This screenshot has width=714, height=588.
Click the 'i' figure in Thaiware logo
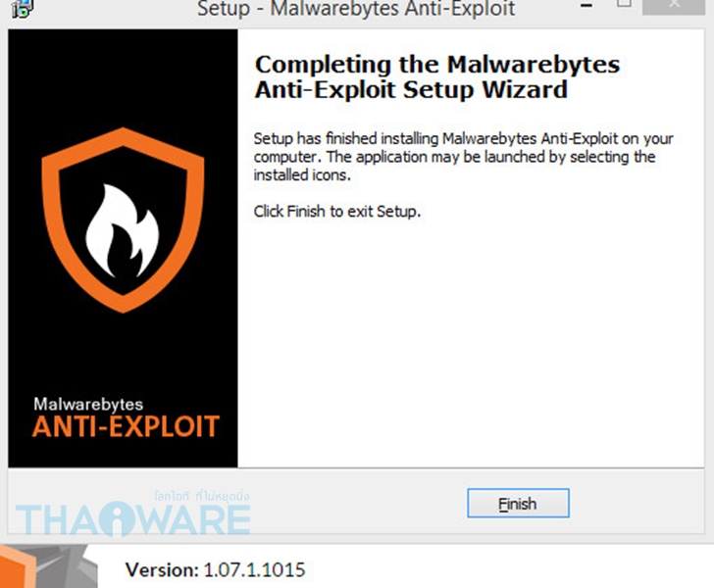coord(118,518)
